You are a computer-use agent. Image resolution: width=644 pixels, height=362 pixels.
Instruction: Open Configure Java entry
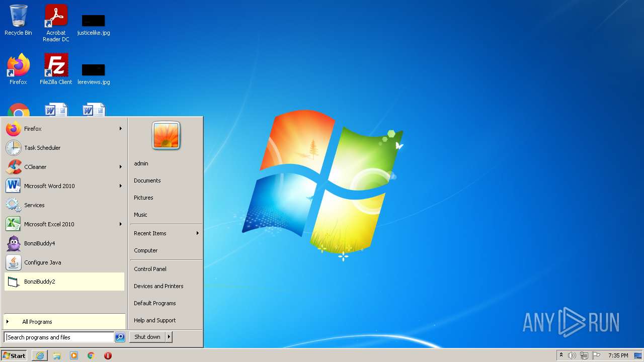point(64,262)
